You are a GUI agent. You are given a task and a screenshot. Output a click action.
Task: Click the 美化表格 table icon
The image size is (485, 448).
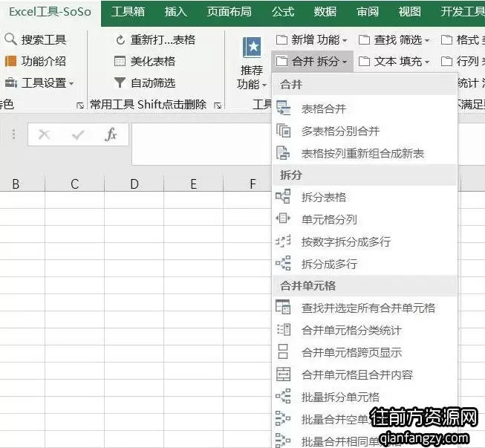pos(120,61)
